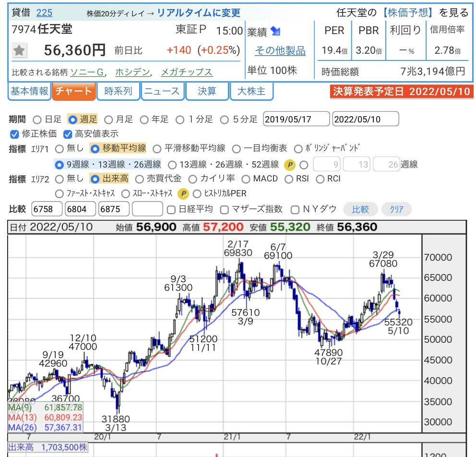Select the 13週線・26週線・52週線 option
476x457 pixels.
[172, 165]
